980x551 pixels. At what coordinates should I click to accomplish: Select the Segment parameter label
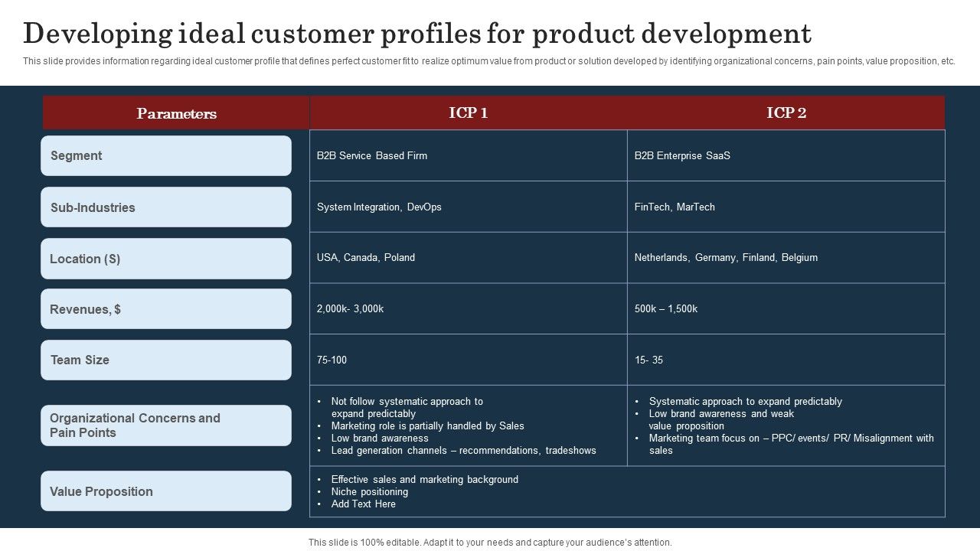click(x=166, y=155)
